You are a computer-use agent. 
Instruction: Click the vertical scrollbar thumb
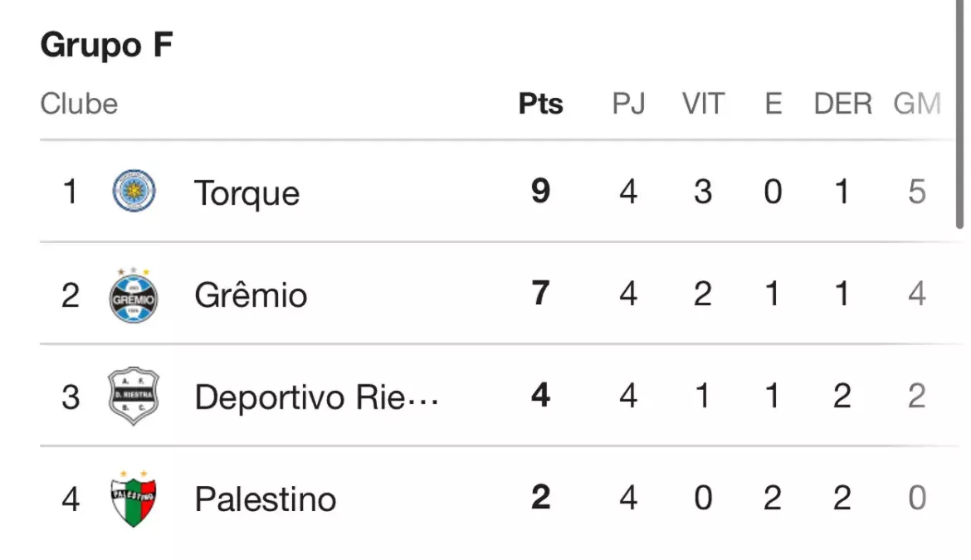point(959,114)
